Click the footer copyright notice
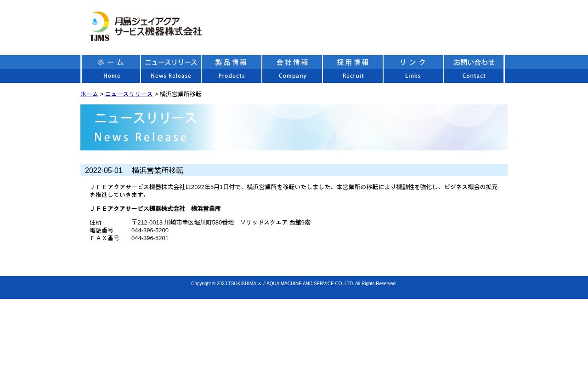The image size is (588, 368). [x=294, y=283]
